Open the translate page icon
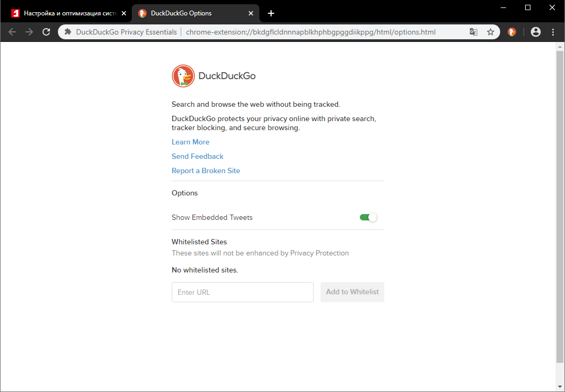The image size is (565, 392). 474,32
